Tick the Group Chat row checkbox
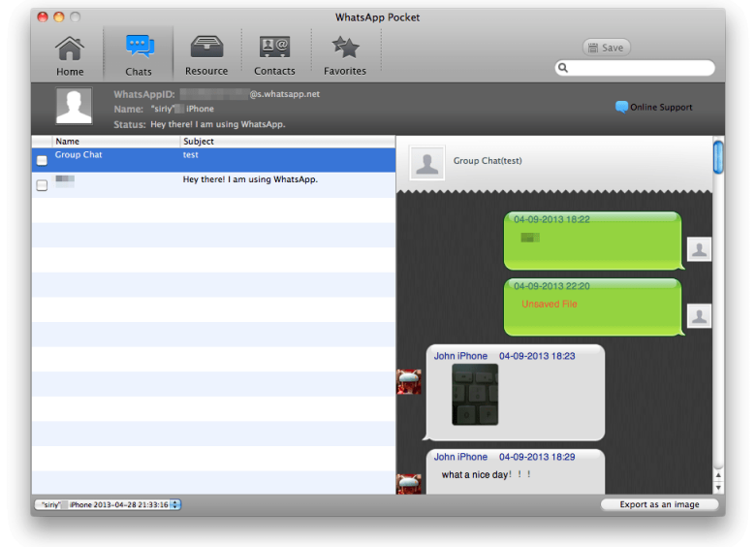The width and height of the screenshot is (756, 547). click(42, 160)
